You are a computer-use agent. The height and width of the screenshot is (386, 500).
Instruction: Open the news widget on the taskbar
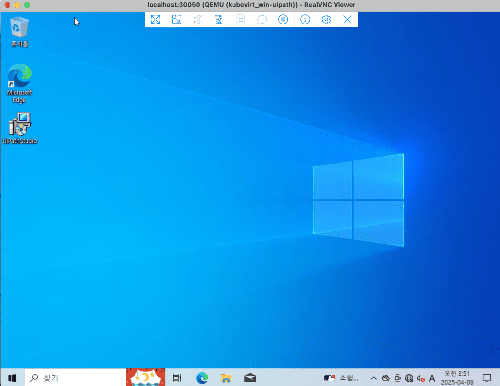(x=341, y=378)
